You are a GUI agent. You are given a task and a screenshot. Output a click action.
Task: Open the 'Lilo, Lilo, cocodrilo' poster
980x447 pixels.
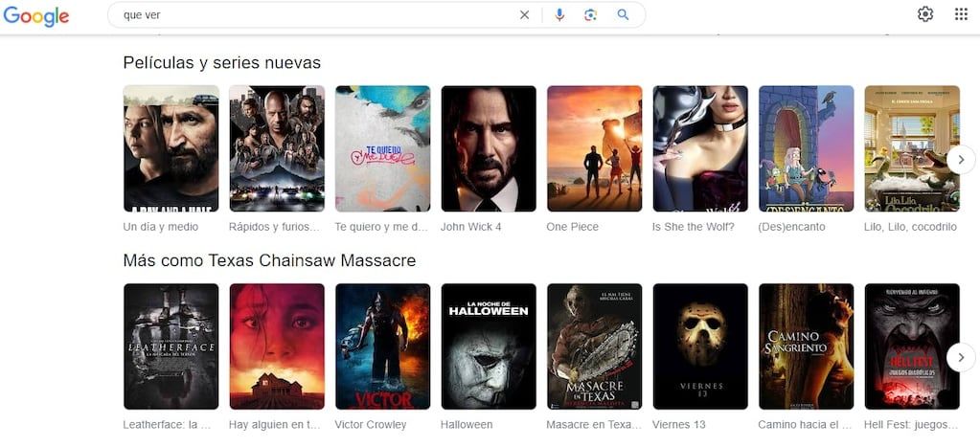click(x=912, y=148)
